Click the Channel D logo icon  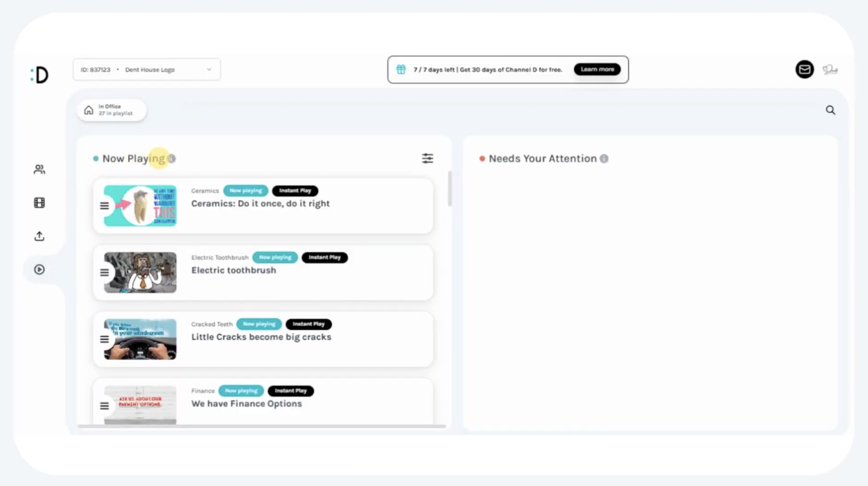pyautogui.click(x=40, y=75)
